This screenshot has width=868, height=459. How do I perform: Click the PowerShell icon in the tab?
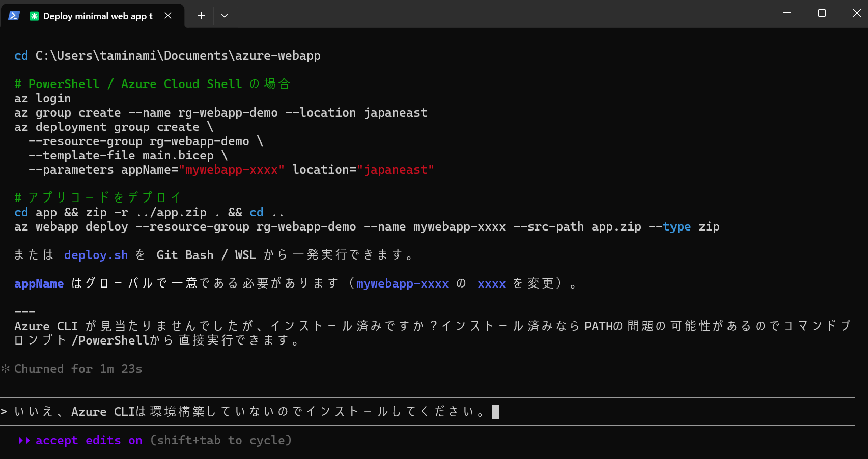[14, 16]
